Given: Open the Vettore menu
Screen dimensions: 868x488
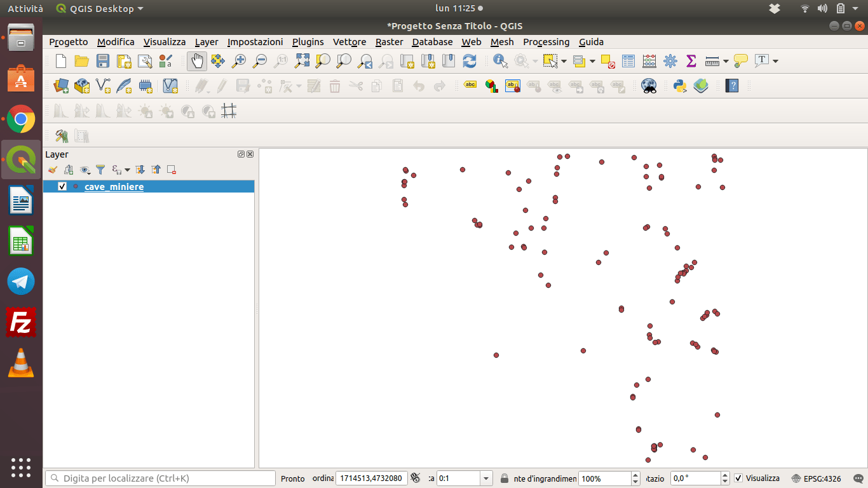Looking at the screenshot, I should pyautogui.click(x=349, y=42).
